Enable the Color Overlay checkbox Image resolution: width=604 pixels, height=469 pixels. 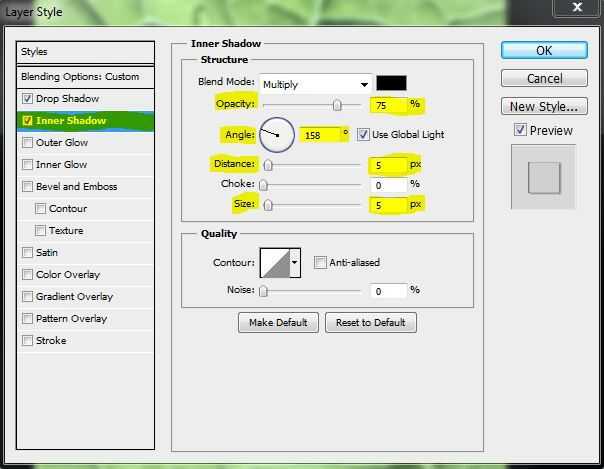tap(27, 275)
